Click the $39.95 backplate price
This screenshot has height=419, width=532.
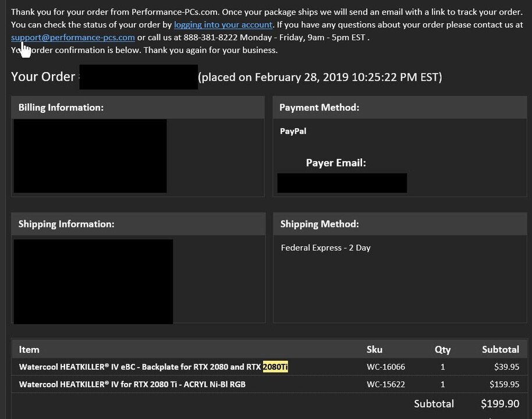506,367
